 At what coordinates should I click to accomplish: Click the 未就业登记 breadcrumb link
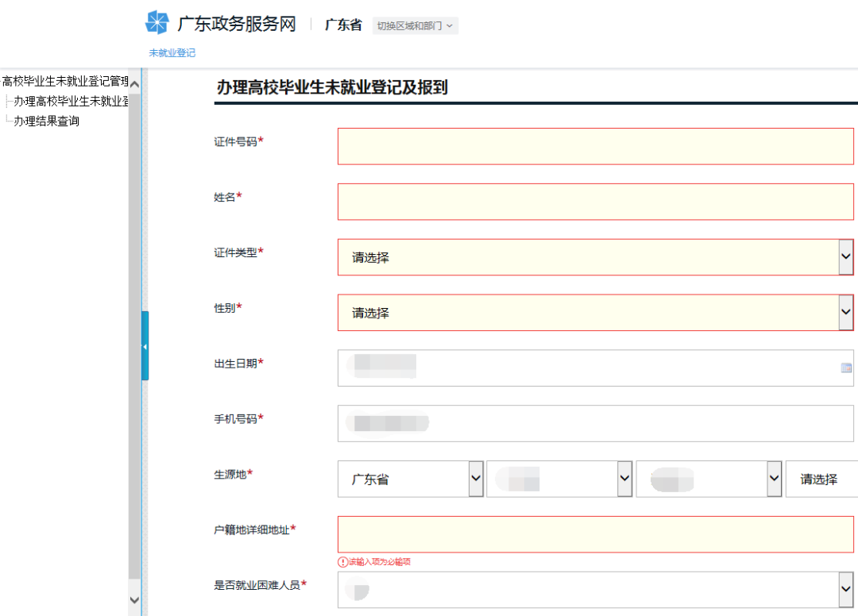(172, 53)
